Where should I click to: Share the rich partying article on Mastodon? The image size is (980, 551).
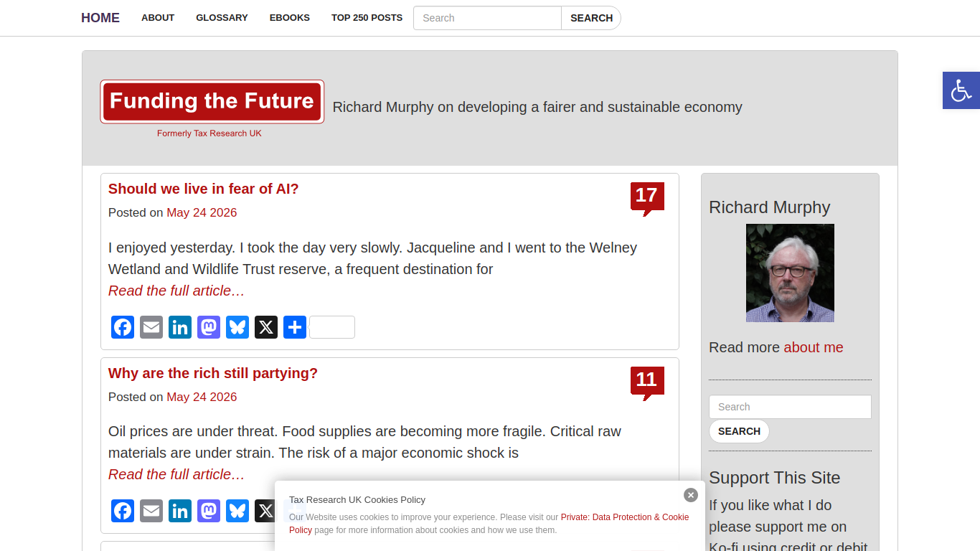click(x=209, y=511)
